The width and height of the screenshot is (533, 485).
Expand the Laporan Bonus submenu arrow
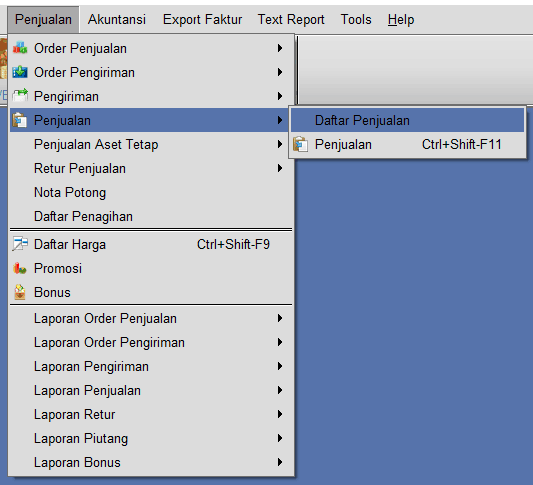tap(280, 462)
